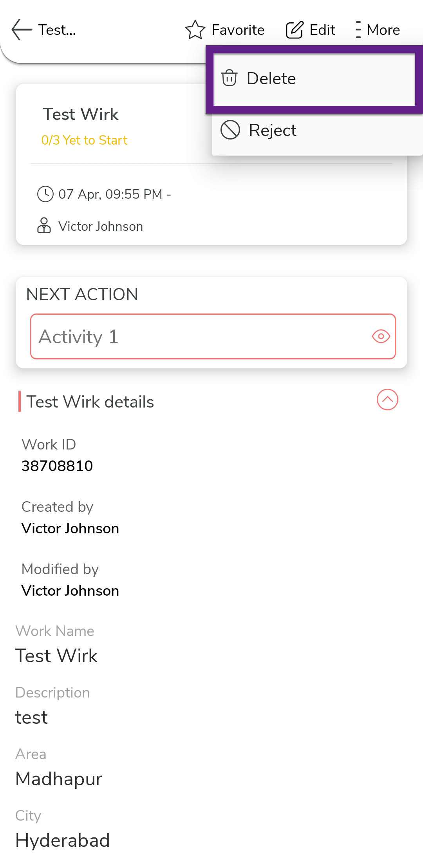Image resolution: width=423 pixels, height=868 pixels.
Task: Click the Delete trash icon
Action: pos(230,78)
